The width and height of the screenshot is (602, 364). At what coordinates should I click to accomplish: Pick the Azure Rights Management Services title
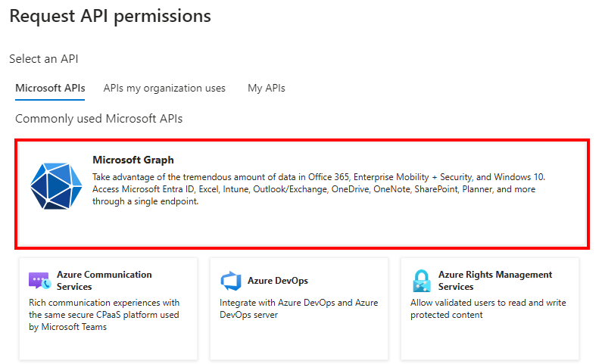[x=494, y=280]
